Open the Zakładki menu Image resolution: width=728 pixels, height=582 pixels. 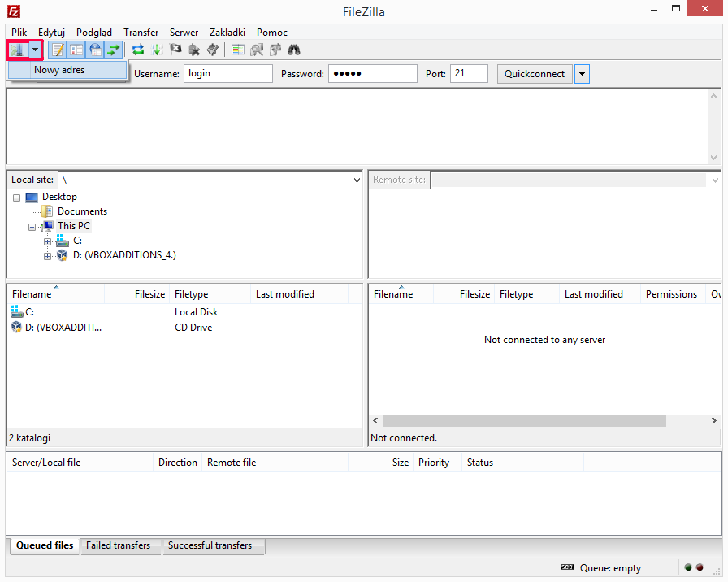point(227,33)
